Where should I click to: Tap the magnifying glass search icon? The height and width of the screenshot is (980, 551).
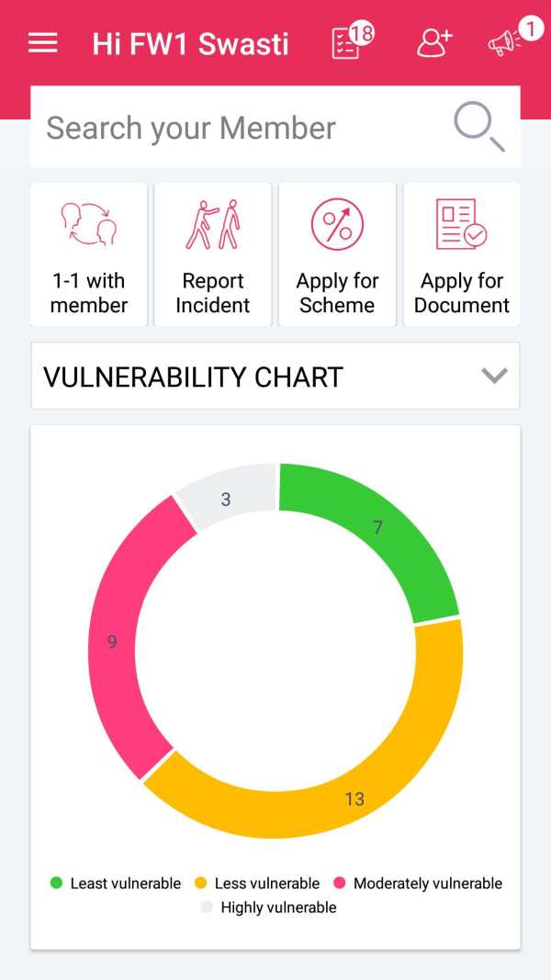click(x=479, y=126)
